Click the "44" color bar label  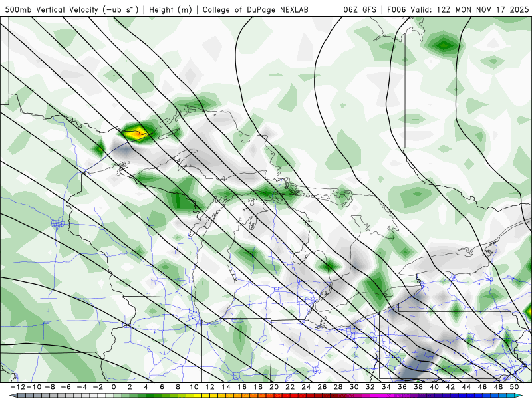click(x=466, y=387)
